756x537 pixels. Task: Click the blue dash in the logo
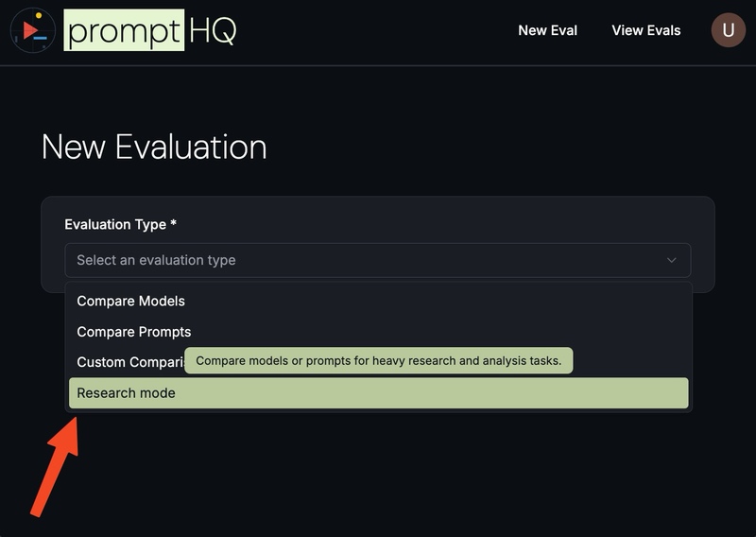coord(40,38)
